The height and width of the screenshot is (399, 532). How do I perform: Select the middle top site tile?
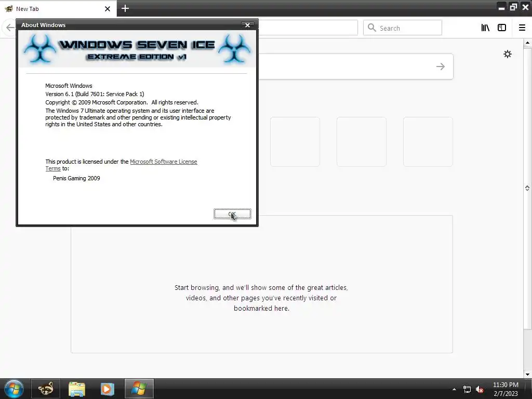click(362, 142)
